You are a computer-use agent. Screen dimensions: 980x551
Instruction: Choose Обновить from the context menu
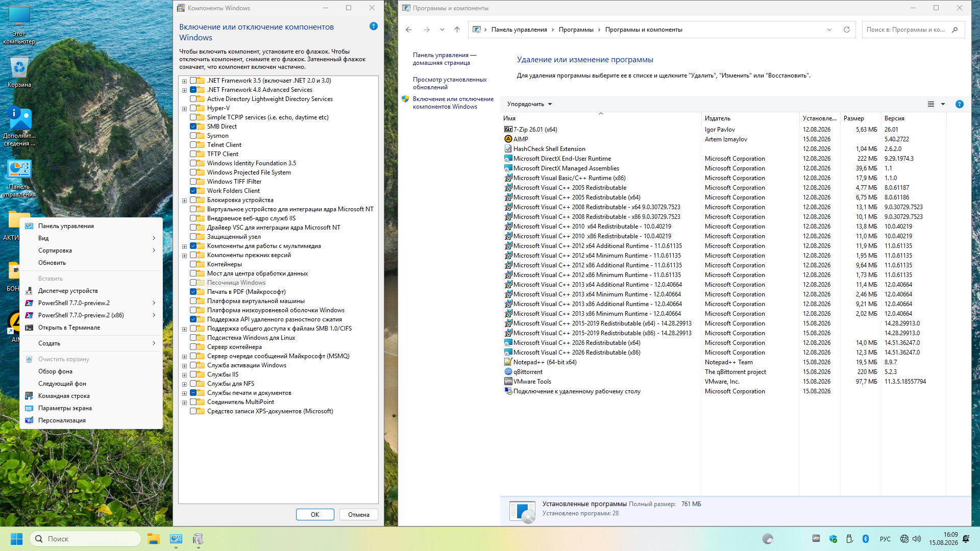coord(91,263)
